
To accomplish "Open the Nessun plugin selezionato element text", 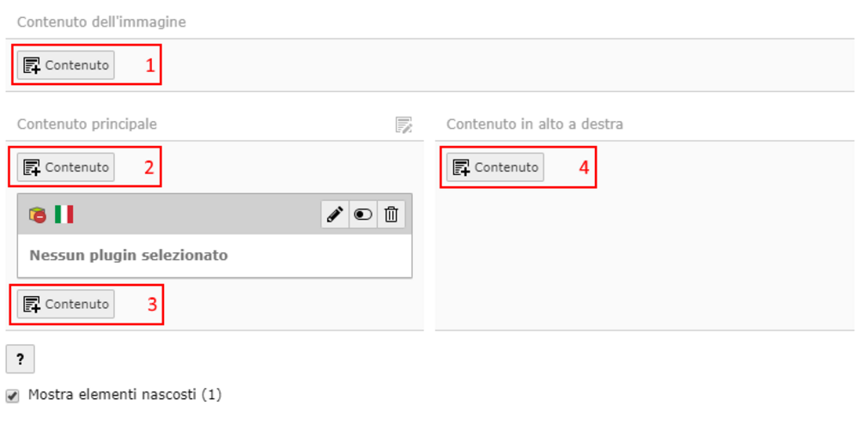I will point(129,256).
